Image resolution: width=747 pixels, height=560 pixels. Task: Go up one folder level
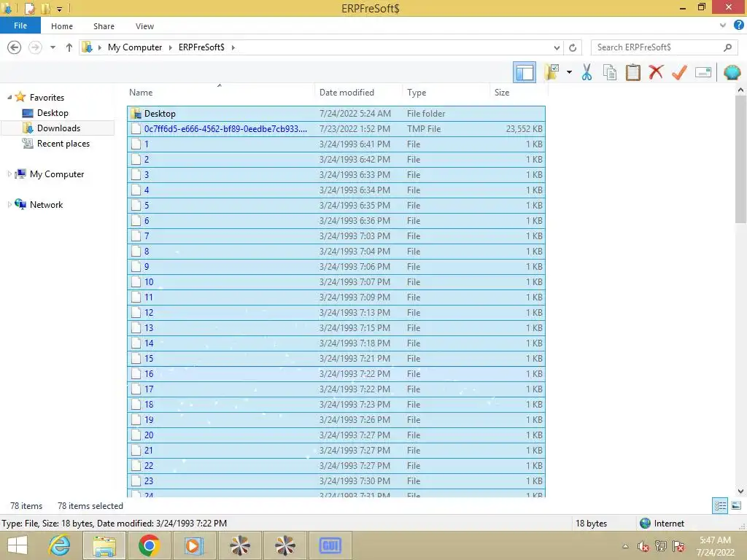[x=69, y=47]
